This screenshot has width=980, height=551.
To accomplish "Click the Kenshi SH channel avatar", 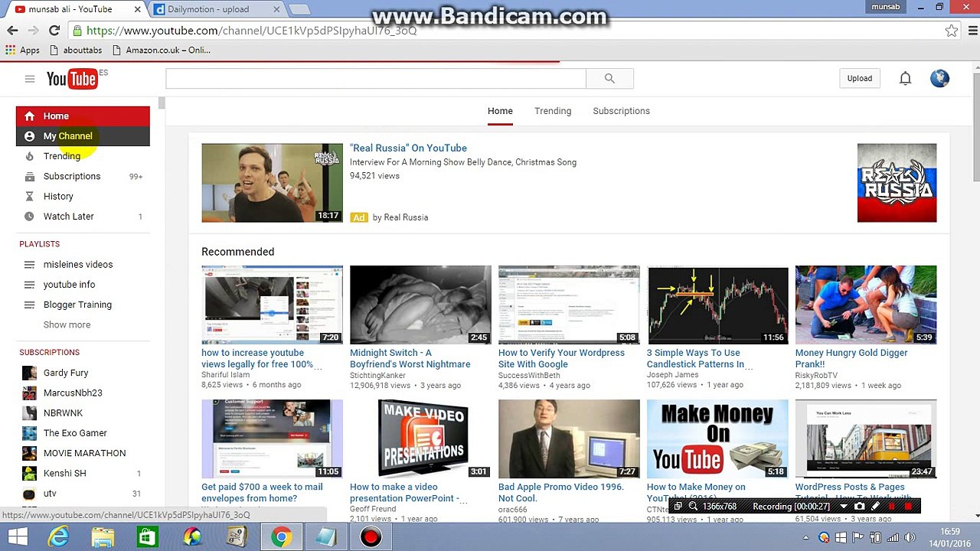I will [29, 473].
